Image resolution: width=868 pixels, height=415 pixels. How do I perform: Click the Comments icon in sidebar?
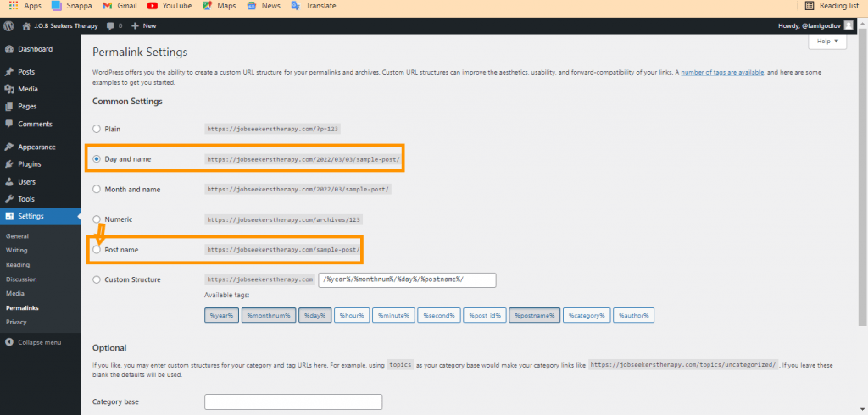tap(8, 124)
